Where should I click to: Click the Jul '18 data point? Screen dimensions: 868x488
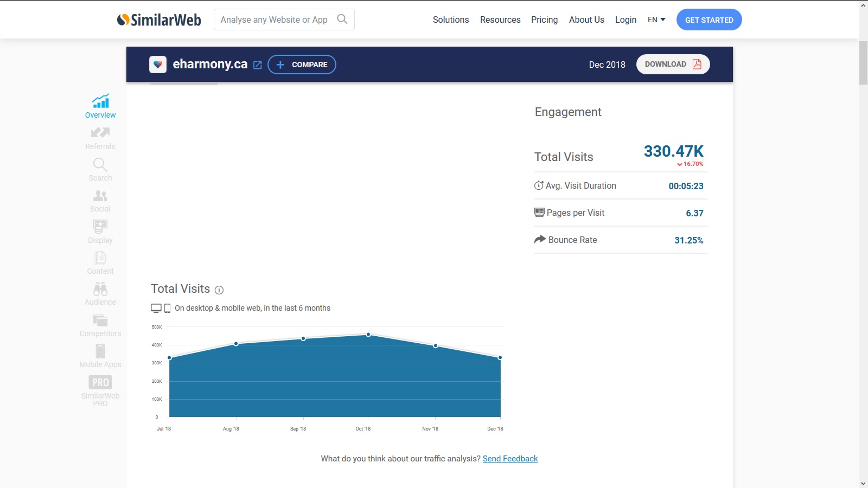pos(169,358)
